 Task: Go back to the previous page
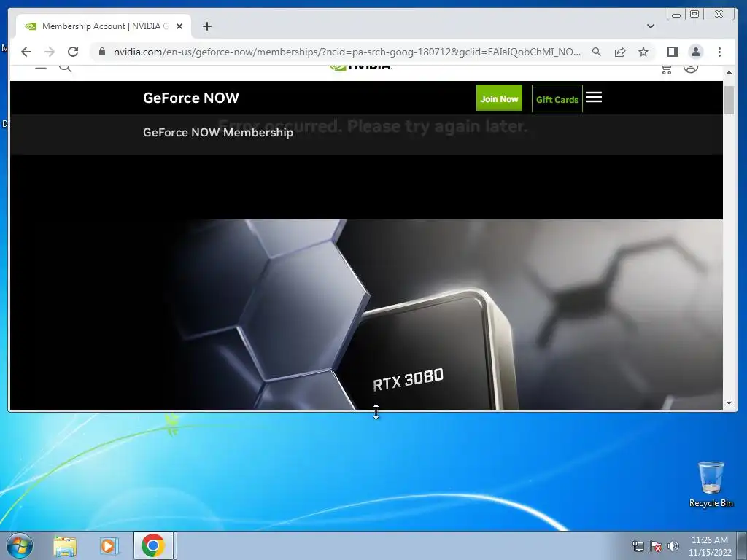[x=26, y=52]
